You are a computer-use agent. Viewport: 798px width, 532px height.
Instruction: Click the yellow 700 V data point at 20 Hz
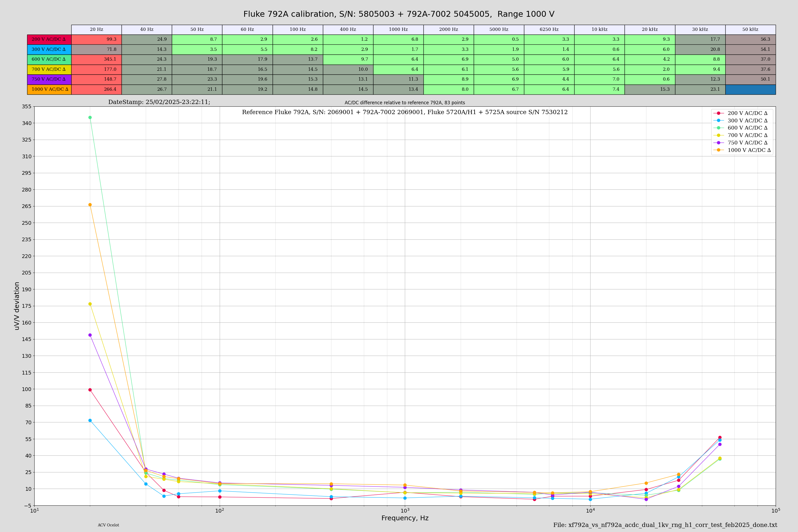pyautogui.click(x=90, y=304)
